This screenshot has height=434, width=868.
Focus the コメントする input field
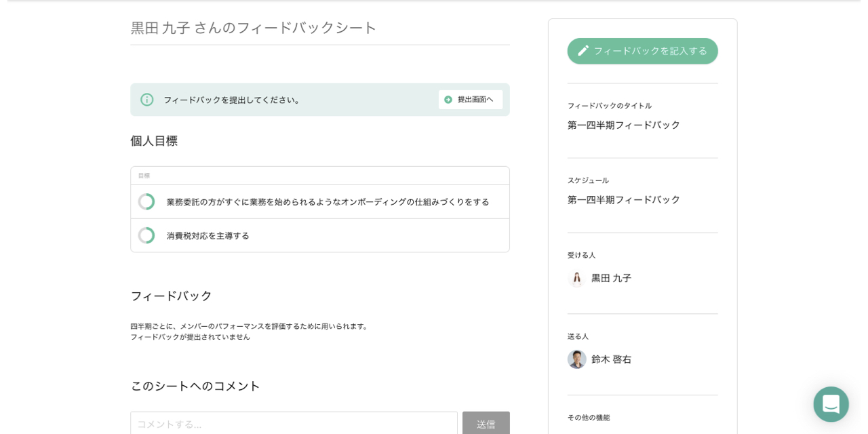(x=294, y=423)
